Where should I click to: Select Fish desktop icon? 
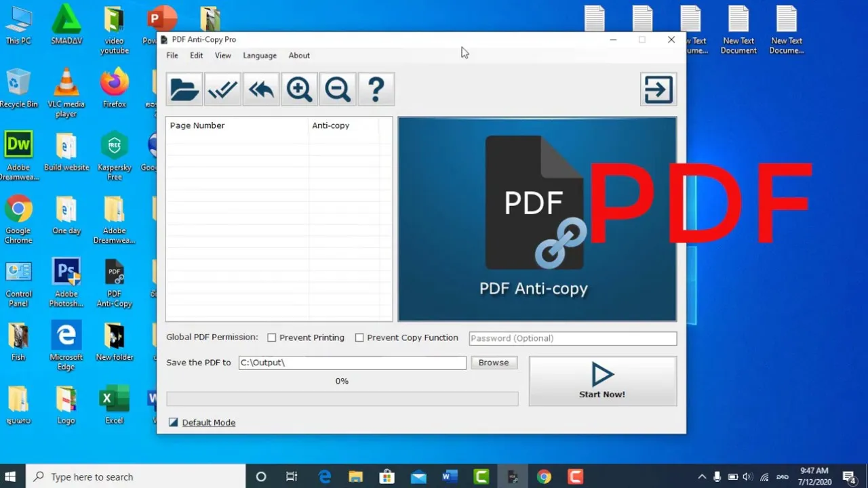18,342
